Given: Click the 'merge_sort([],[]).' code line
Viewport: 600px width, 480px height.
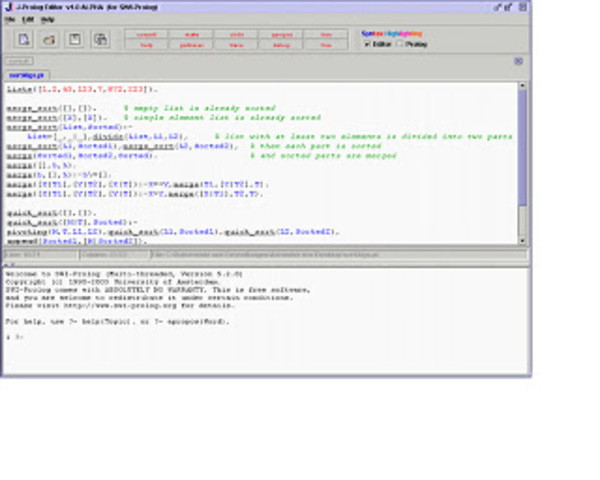Looking at the screenshot, I should click(52, 108).
